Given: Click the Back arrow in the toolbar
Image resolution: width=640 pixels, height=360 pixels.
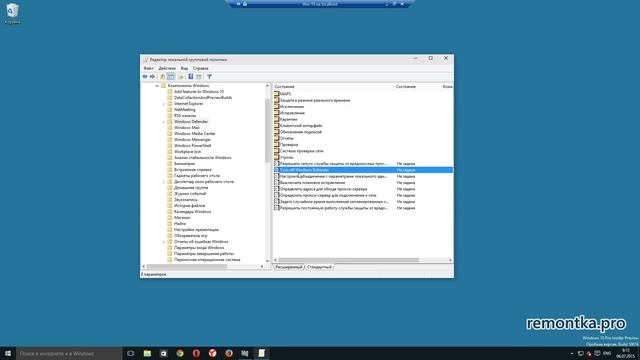Looking at the screenshot, I should pyautogui.click(x=144, y=77).
